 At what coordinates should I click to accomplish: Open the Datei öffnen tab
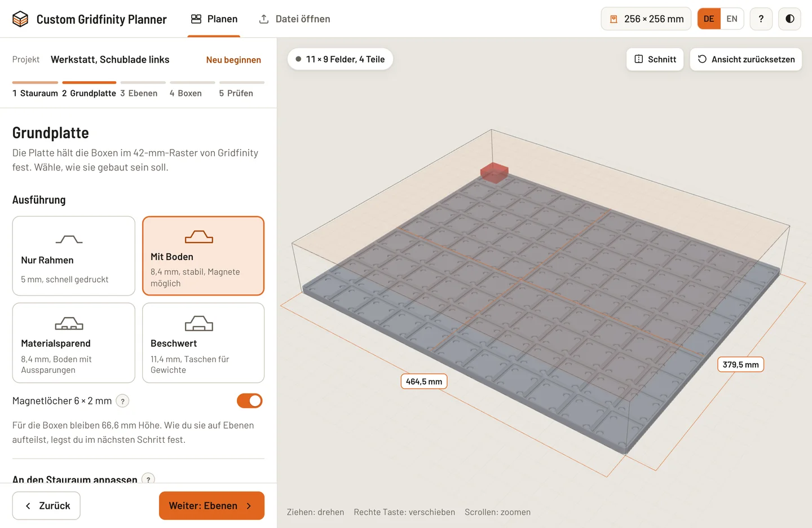click(294, 19)
